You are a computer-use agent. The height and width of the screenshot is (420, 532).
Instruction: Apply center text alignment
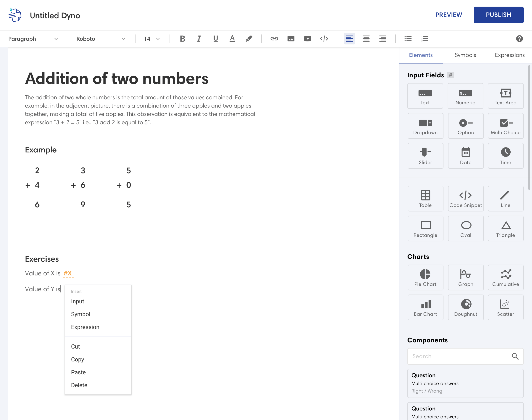(366, 39)
